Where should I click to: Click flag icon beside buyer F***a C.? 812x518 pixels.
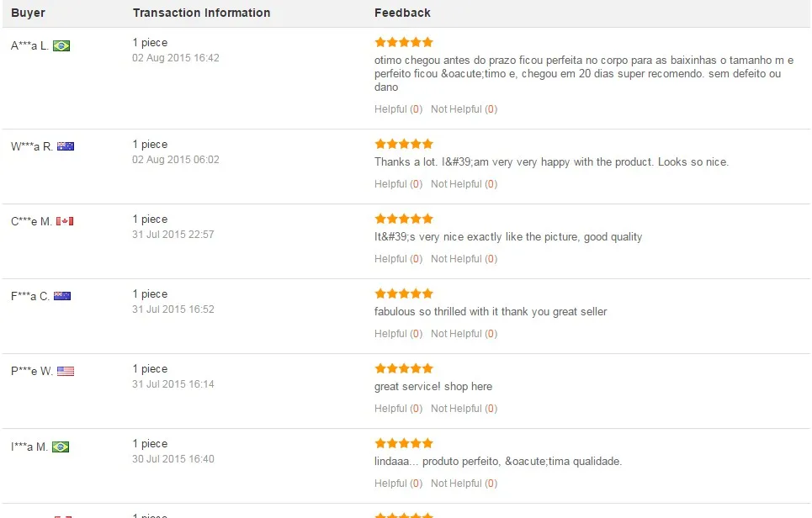pyautogui.click(x=62, y=296)
